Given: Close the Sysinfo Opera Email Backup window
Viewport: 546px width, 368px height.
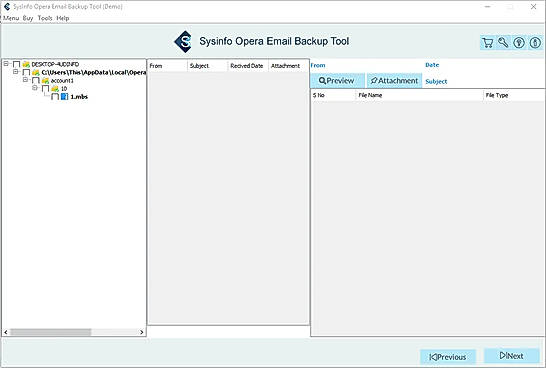Looking at the screenshot, I should [533, 7].
